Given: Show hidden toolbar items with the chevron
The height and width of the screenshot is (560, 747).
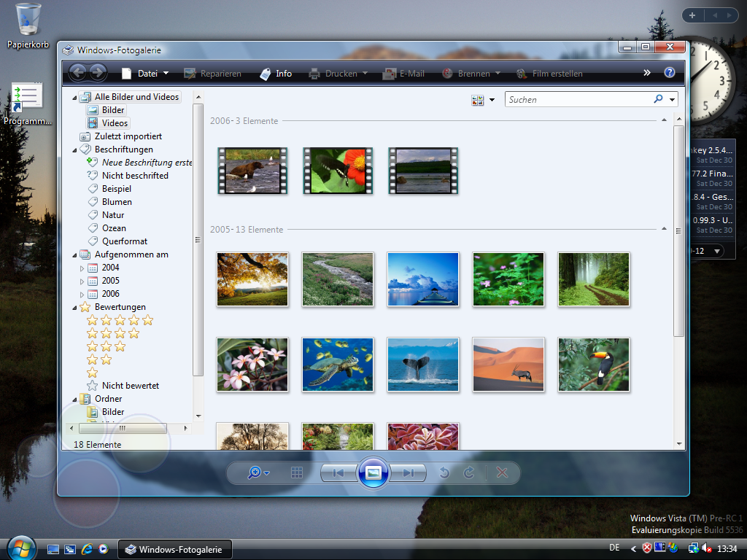Looking at the screenshot, I should [646, 73].
